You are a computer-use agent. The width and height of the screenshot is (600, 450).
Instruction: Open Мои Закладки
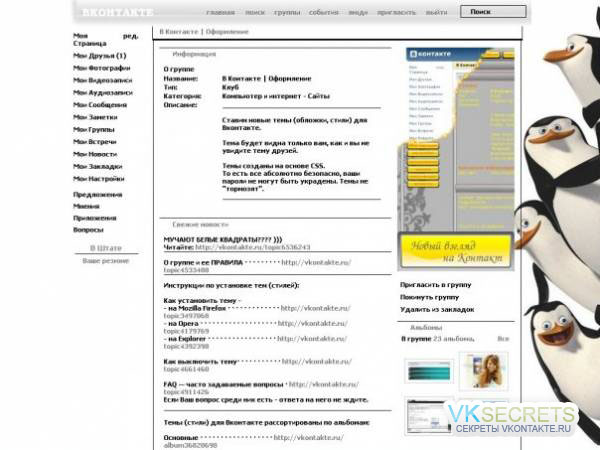tap(98, 166)
